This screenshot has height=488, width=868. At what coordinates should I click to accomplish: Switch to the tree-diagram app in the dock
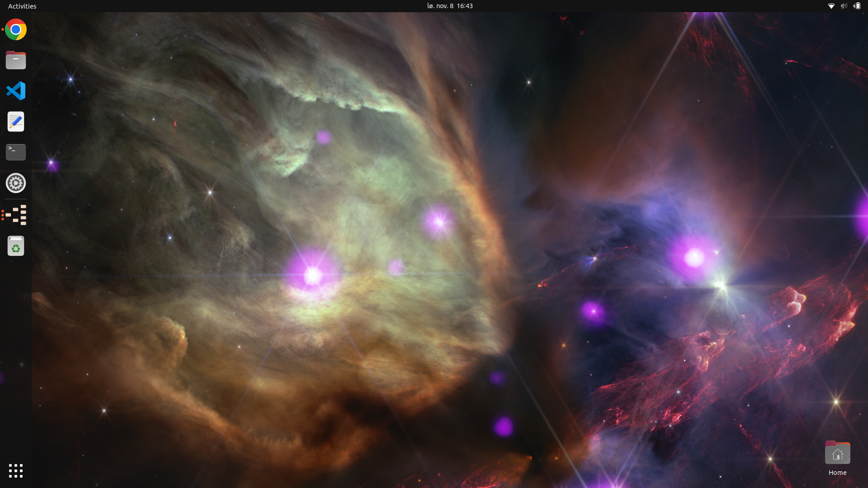(x=17, y=215)
